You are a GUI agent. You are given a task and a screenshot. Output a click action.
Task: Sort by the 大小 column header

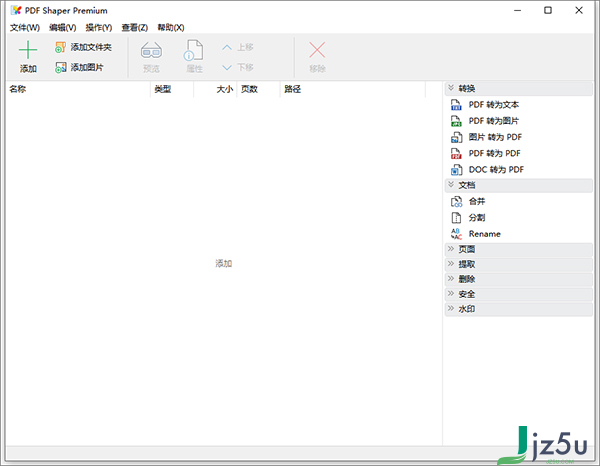(215, 89)
